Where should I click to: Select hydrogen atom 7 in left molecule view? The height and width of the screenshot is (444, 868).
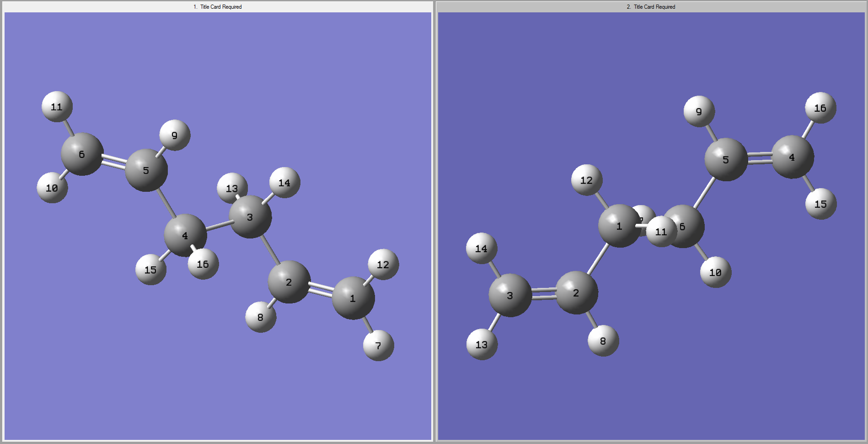[x=378, y=346]
